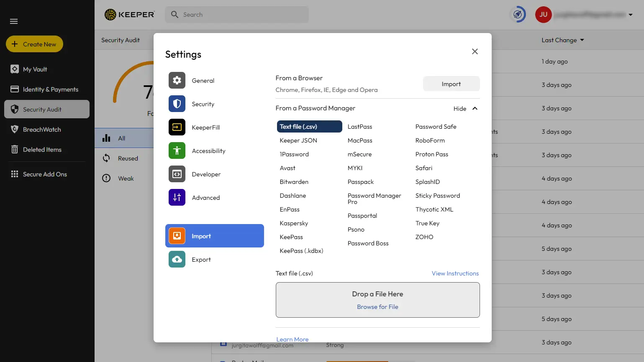Select Keeper JSON import source
Viewport: 644px width, 362px height.
(298, 140)
